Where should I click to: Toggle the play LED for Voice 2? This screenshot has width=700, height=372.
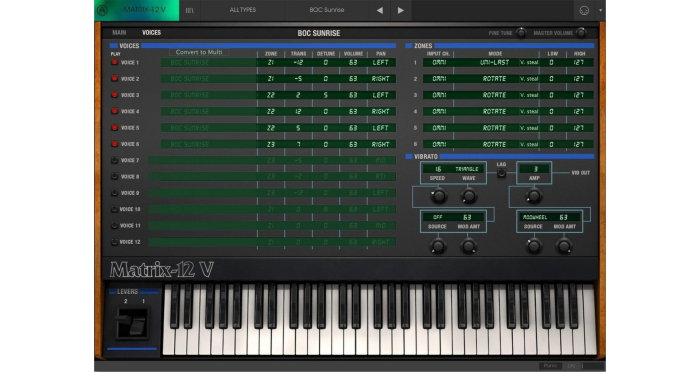point(115,79)
